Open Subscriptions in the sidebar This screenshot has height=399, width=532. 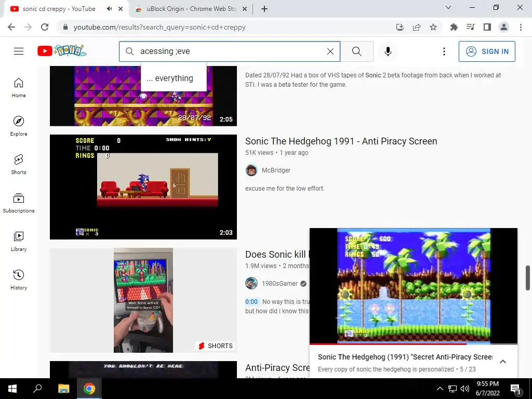pyautogui.click(x=19, y=203)
